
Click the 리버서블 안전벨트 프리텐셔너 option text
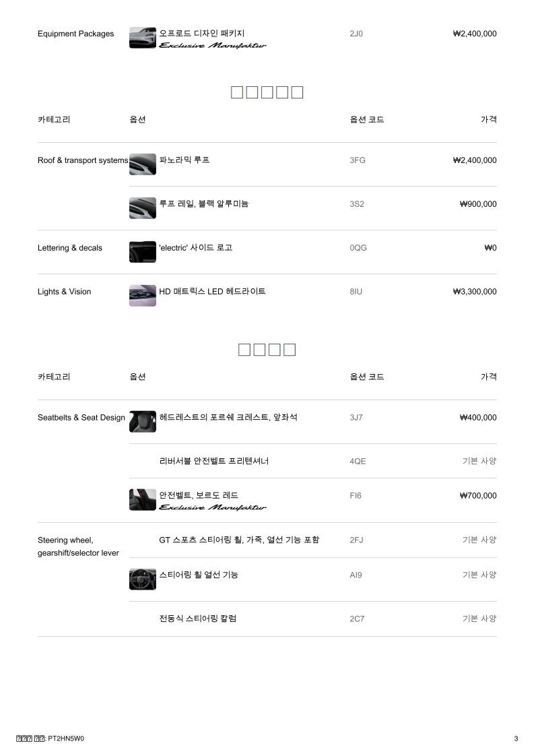point(214,462)
